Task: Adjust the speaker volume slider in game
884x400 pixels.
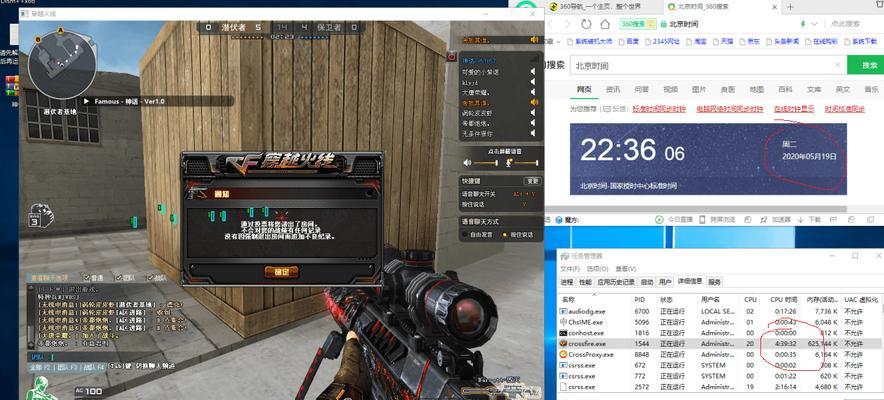Action: coord(486,163)
